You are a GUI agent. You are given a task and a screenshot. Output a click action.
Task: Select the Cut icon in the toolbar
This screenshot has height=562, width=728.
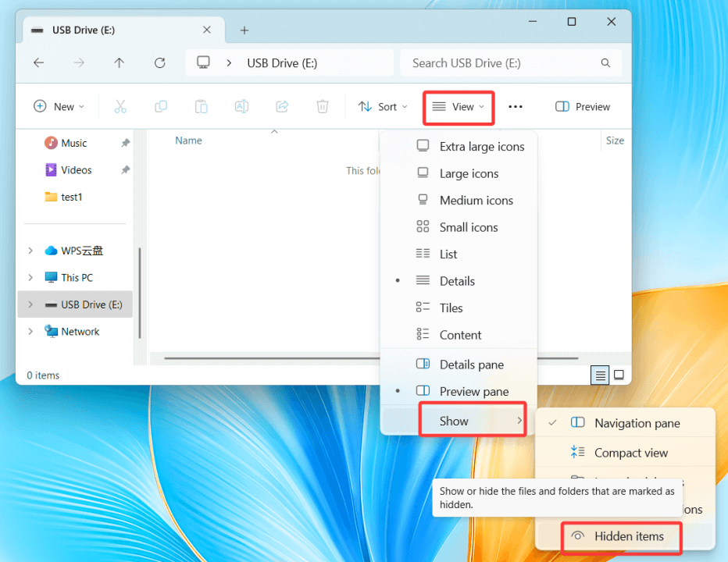[x=120, y=106]
